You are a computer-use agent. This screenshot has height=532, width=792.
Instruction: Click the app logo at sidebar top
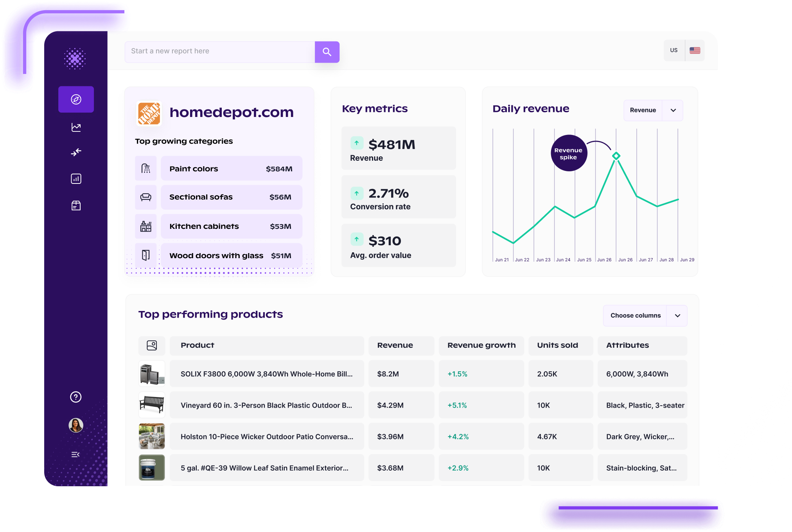pyautogui.click(x=75, y=59)
